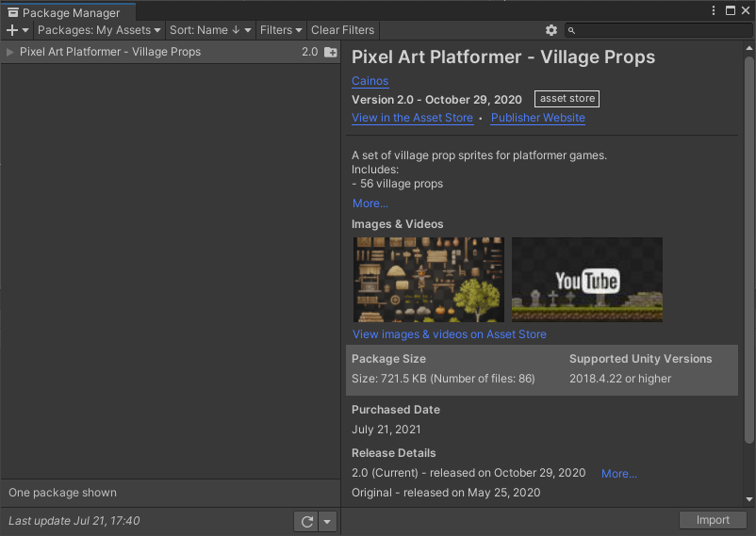
Task: Click the package search field
Action: pos(659,30)
